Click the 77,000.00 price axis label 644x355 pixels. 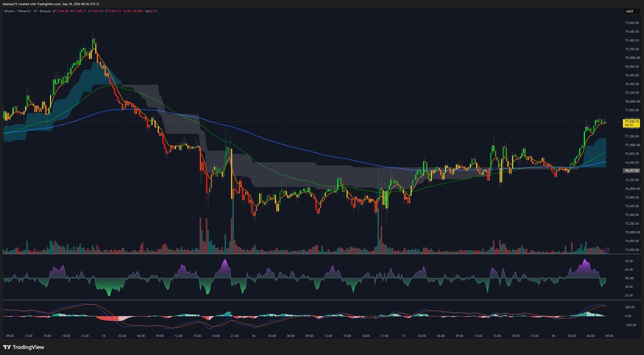(632, 145)
